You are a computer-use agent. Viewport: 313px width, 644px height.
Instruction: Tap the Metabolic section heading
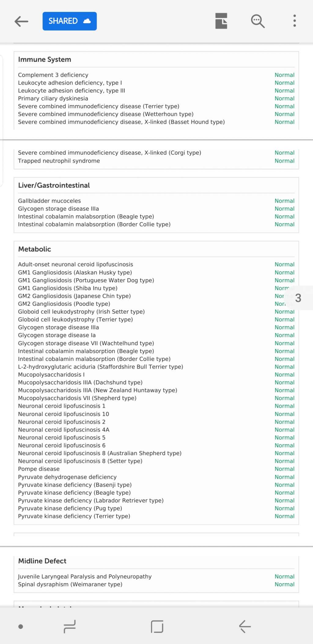(35, 249)
